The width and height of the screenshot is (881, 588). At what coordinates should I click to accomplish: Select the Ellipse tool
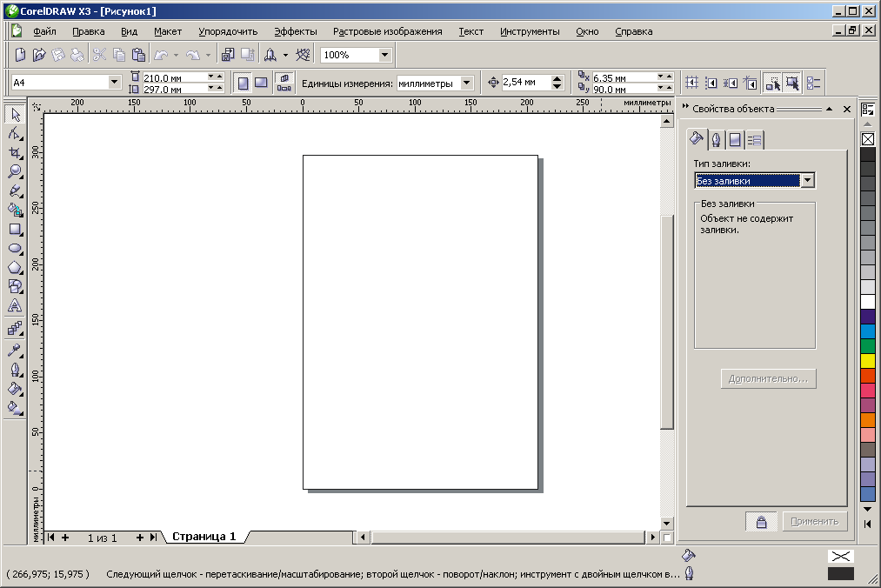[15, 249]
